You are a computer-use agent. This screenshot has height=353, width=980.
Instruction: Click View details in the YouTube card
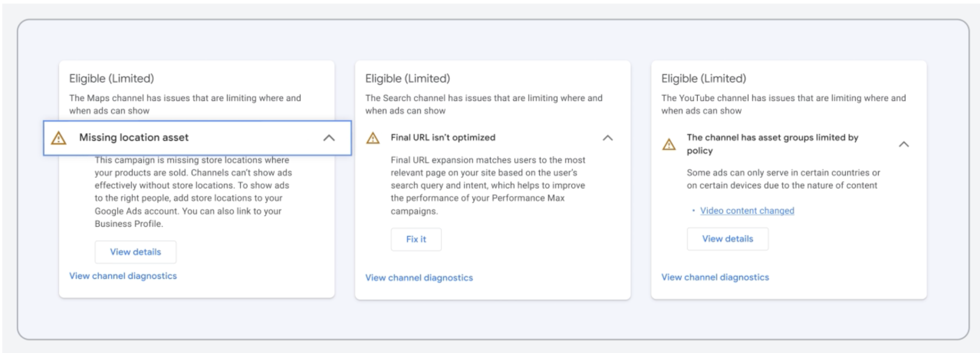pos(727,239)
